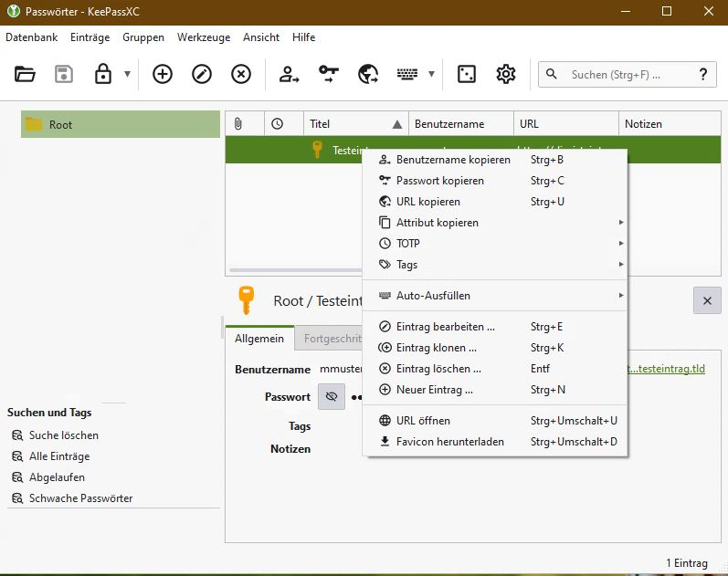Copy username via toolbar person icon
Screen dimensions: 728x576
pyautogui.click(x=290, y=75)
